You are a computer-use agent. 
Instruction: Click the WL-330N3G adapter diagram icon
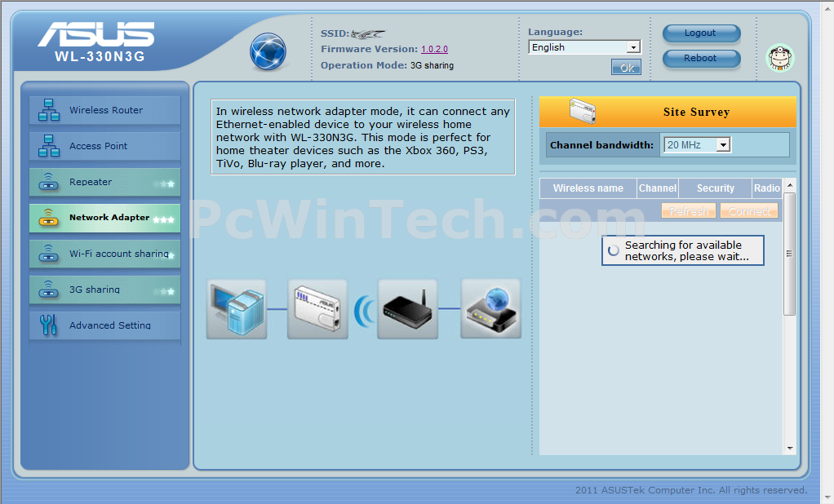point(317,309)
